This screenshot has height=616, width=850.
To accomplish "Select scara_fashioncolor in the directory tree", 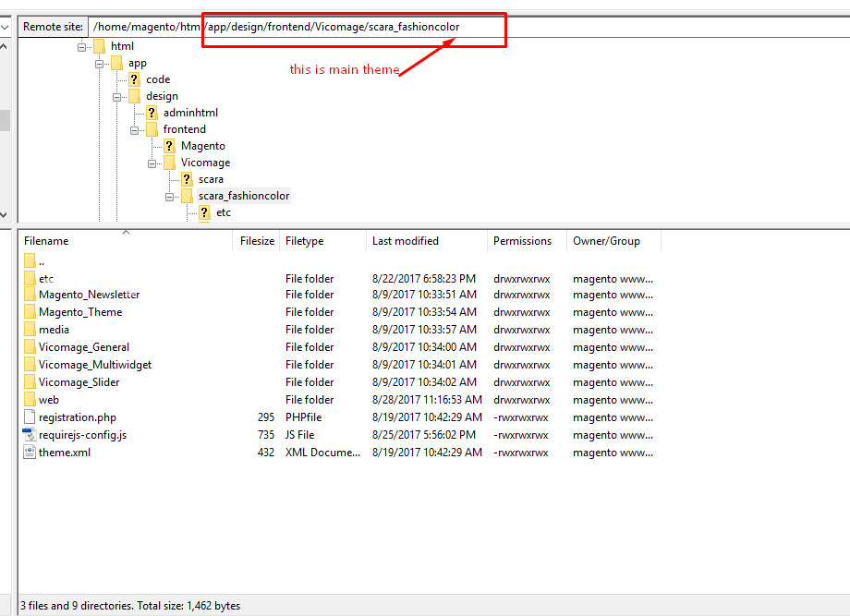I will tap(243, 196).
